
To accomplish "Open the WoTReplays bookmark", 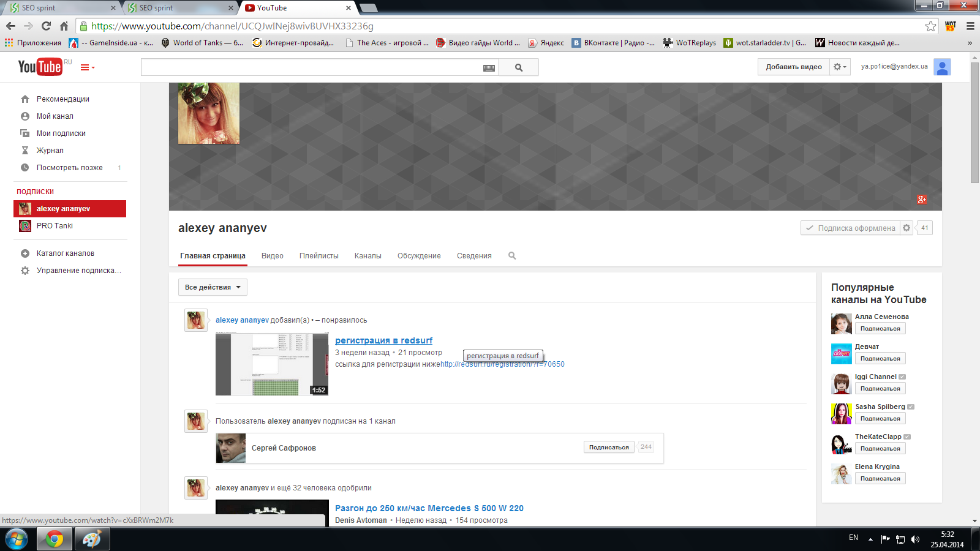I will click(690, 43).
